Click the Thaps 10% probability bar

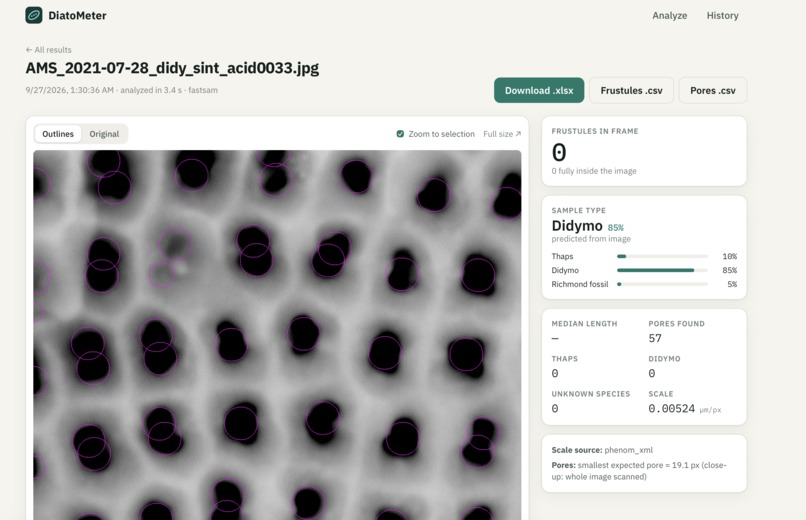pyautogui.click(x=662, y=256)
